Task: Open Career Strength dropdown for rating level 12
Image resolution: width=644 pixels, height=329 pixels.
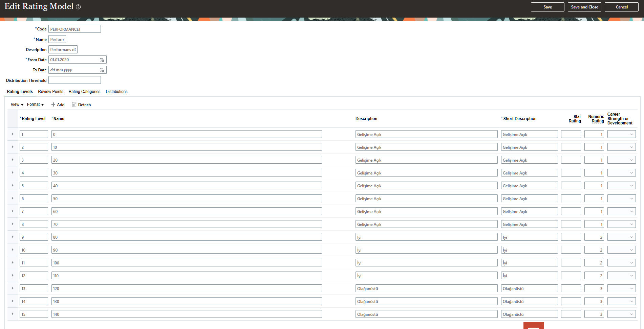Action: (x=621, y=276)
